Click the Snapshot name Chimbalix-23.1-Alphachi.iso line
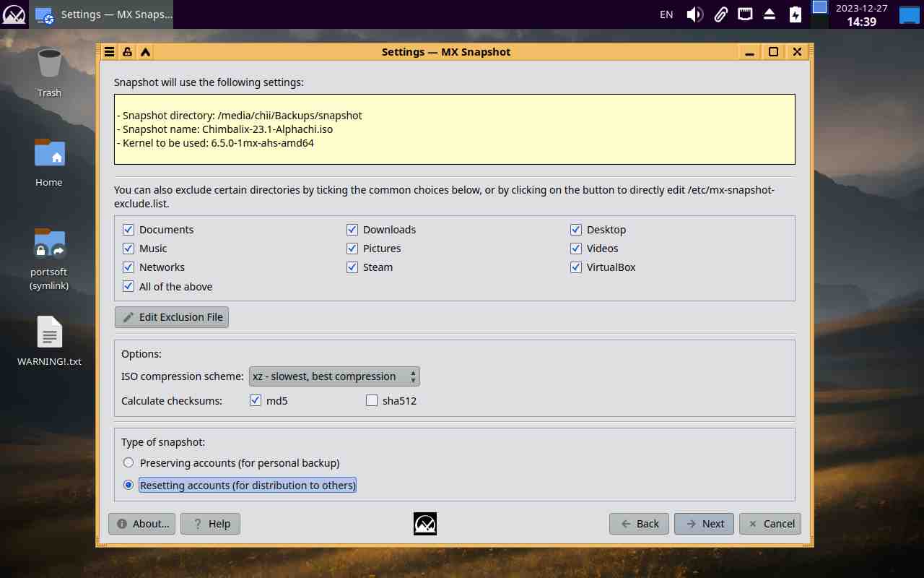Viewport: 924px width, 578px height. click(x=224, y=129)
